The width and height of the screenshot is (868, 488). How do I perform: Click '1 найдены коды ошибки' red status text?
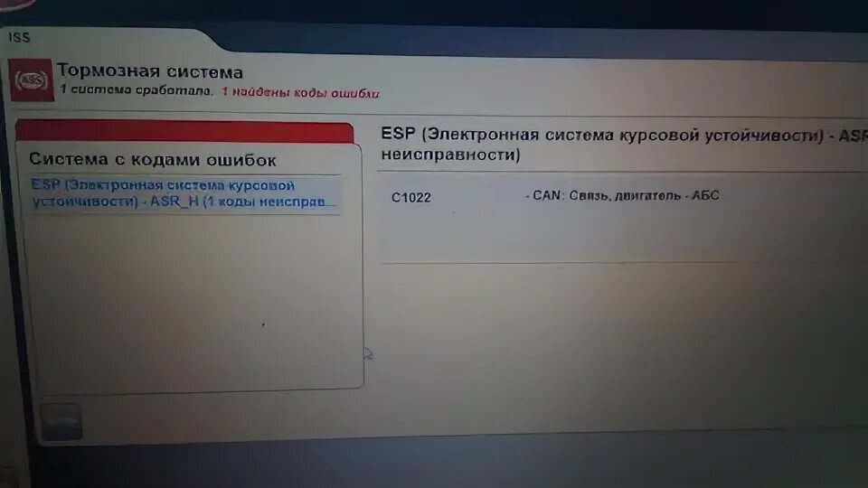pyautogui.click(x=300, y=92)
